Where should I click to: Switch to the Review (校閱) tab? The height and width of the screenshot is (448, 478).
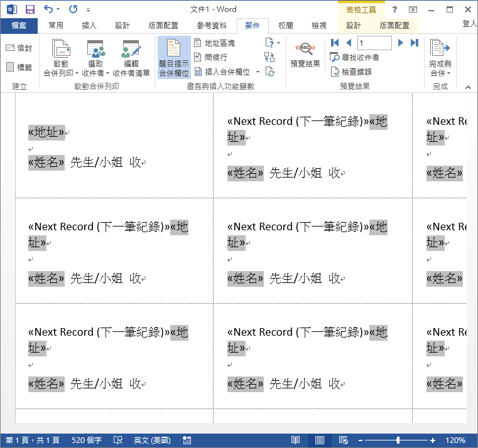pyautogui.click(x=286, y=26)
